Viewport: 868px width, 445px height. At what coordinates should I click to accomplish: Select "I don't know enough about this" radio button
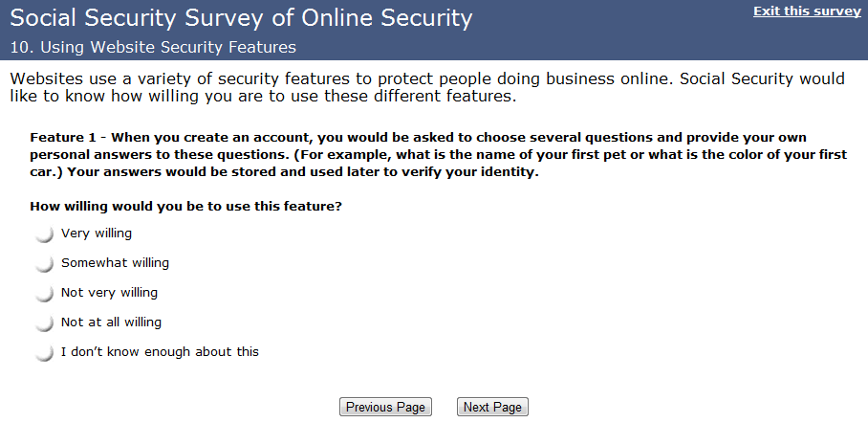pyautogui.click(x=44, y=353)
